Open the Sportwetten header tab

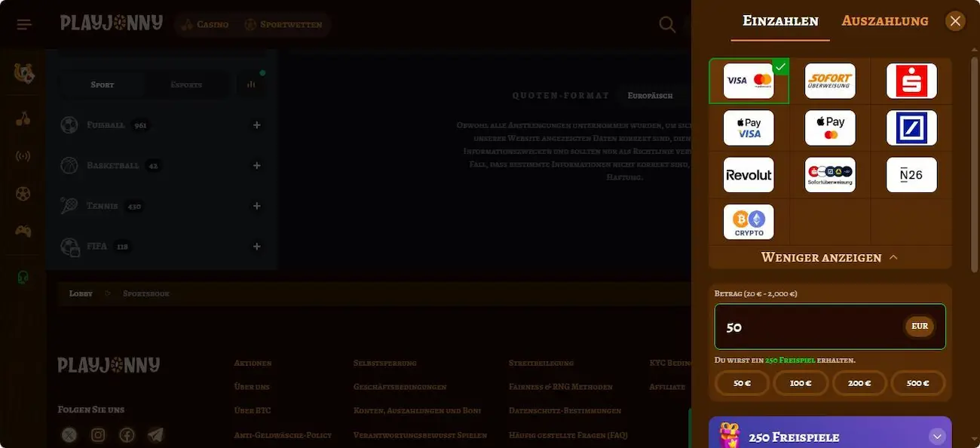(283, 25)
